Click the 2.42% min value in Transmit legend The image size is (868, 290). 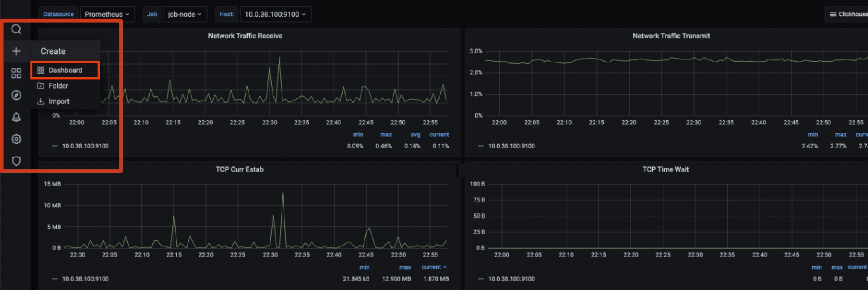click(x=809, y=146)
